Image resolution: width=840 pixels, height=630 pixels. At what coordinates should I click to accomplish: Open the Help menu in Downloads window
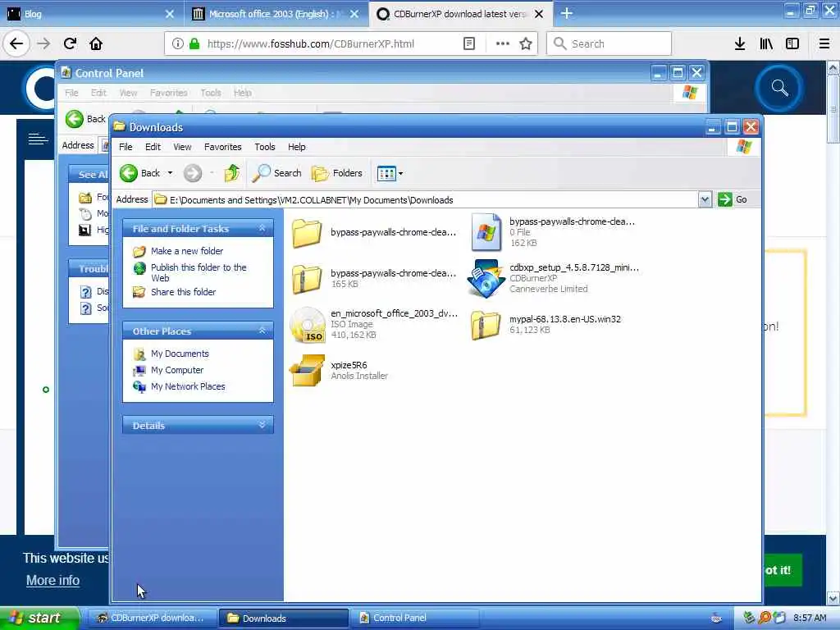point(296,147)
